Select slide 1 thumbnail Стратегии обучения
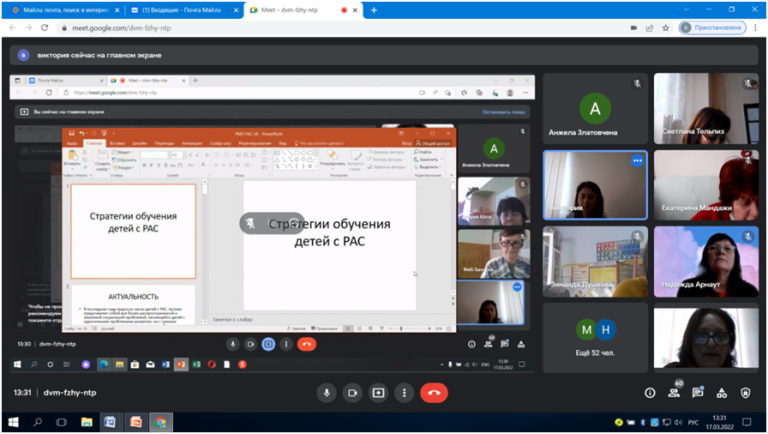 pyautogui.click(x=133, y=231)
